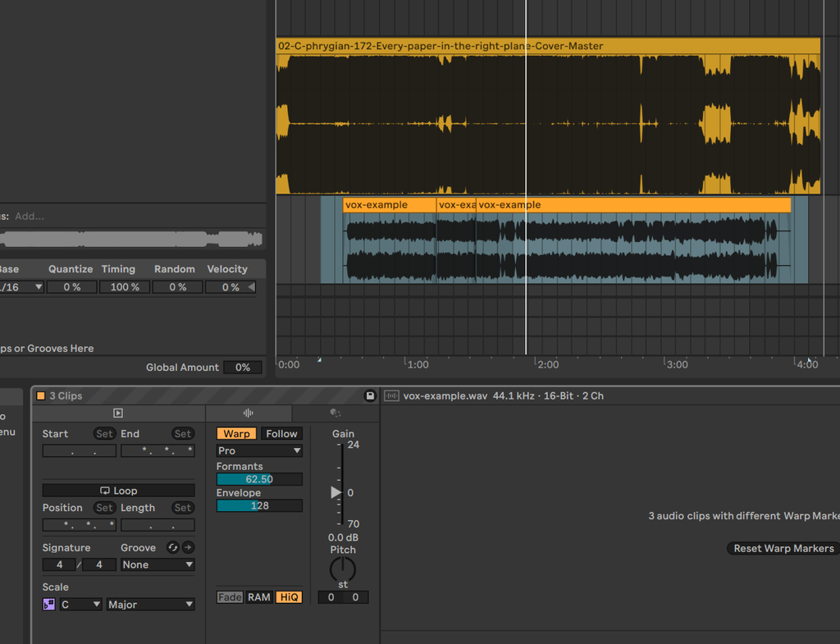Click the save default clip icon
The image size is (840, 644).
point(370,396)
